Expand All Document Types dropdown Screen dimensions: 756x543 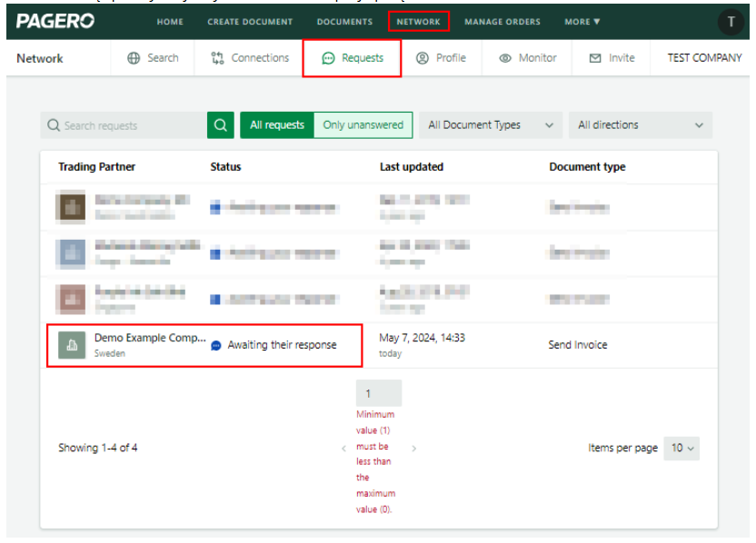coord(490,125)
